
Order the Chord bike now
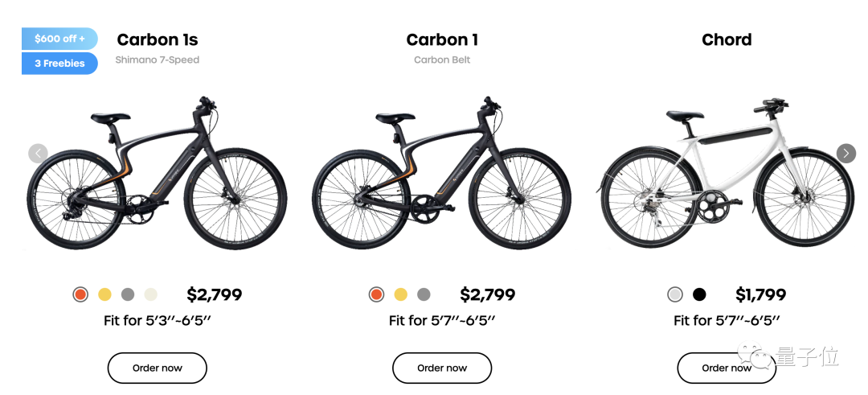pos(727,368)
